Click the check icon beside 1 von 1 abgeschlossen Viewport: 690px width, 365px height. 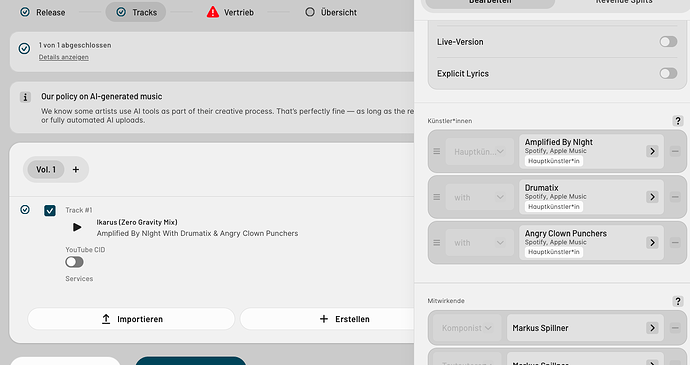[x=25, y=48]
